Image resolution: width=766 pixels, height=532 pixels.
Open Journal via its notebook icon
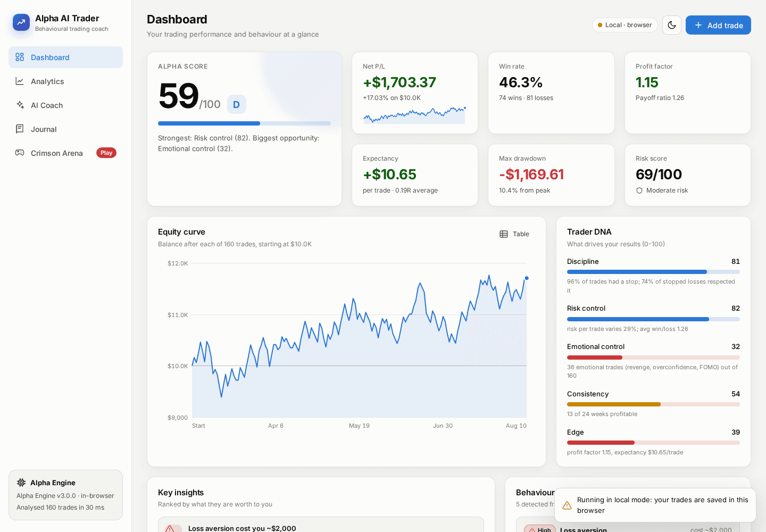point(20,129)
